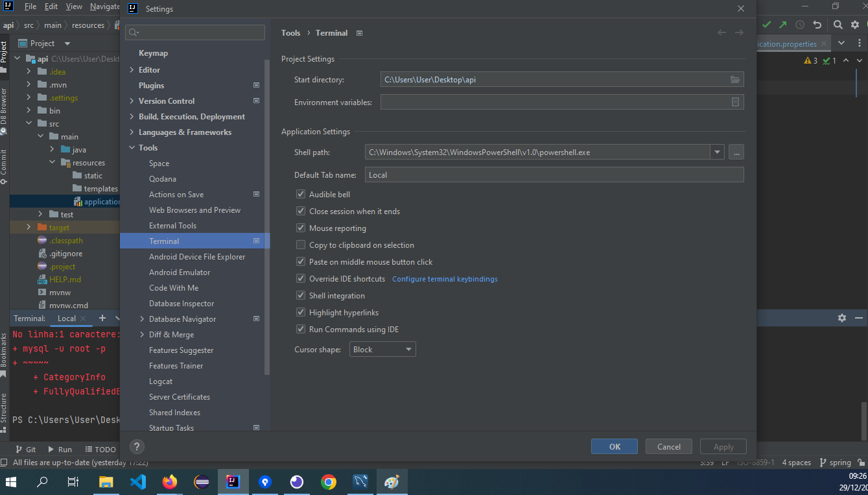Open the TODO tool window tab
The image size is (868, 495).
[x=99, y=449]
